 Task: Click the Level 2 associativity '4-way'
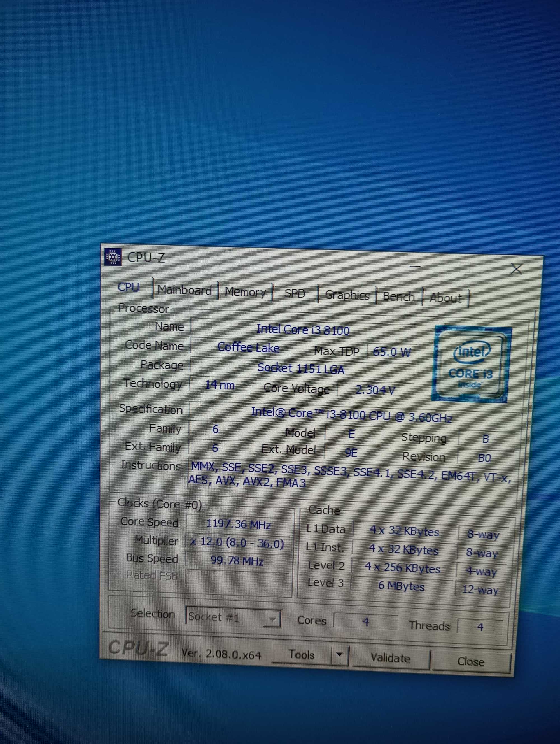[x=481, y=571]
